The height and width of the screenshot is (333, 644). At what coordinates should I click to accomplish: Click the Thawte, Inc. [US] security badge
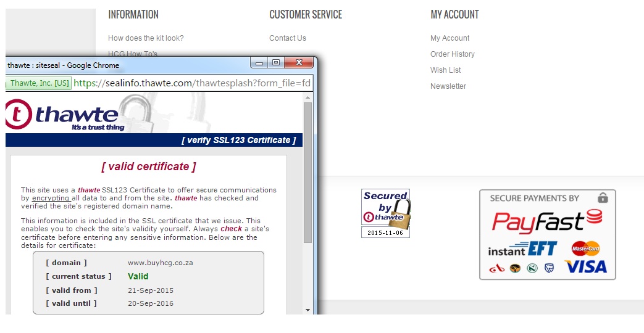(x=40, y=83)
